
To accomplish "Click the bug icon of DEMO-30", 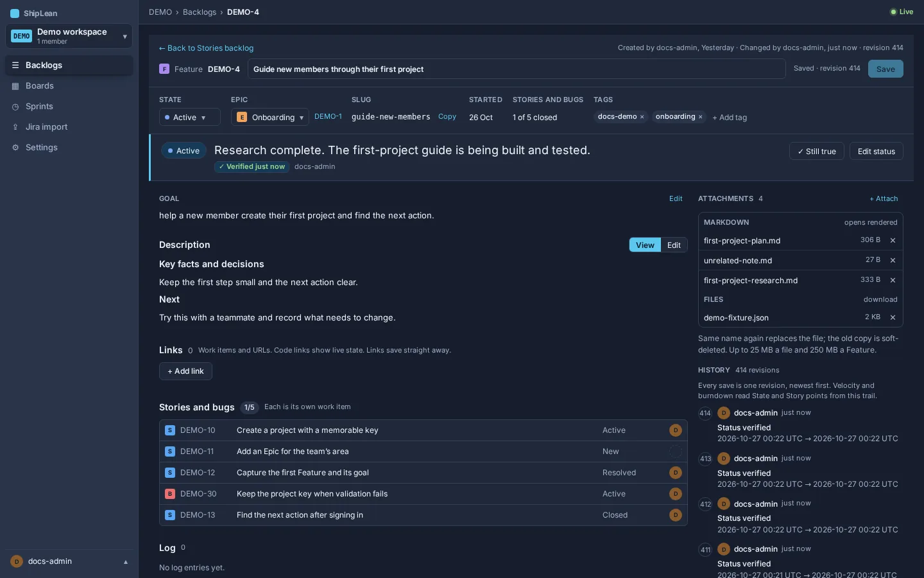I will (x=170, y=494).
